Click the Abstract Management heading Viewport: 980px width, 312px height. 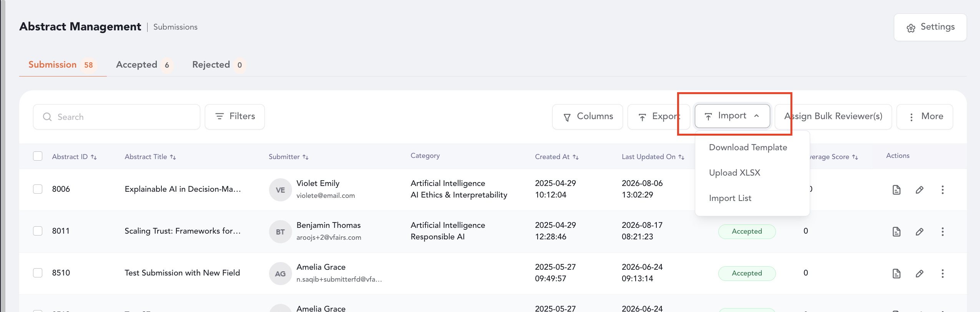(x=80, y=27)
